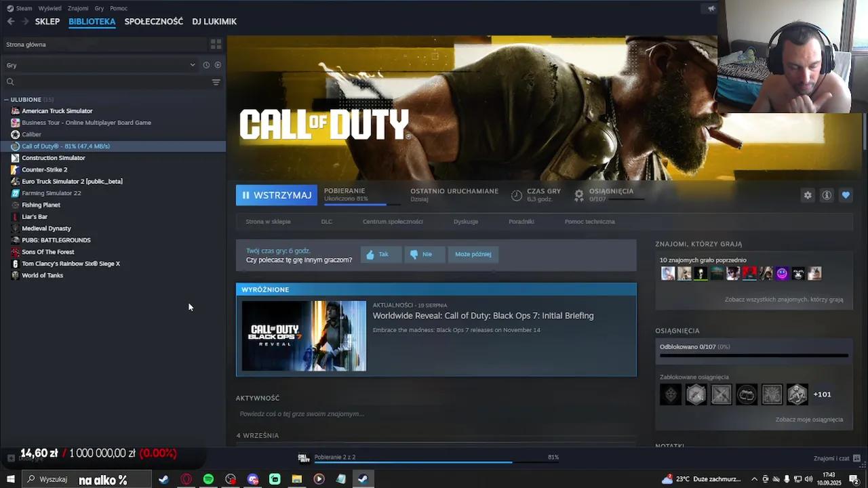This screenshot has height=488, width=868.
Task: Pause download with WSTRZYMAJ button
Action: (x=277, y=195)
